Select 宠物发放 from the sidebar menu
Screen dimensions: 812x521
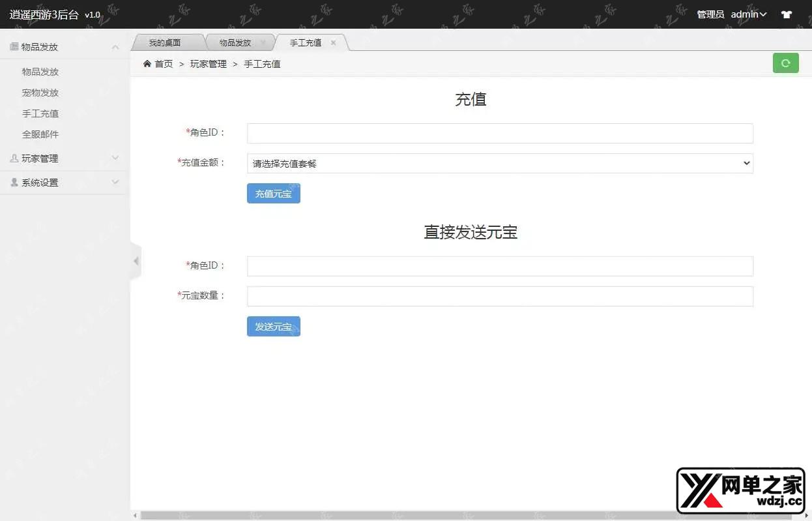tap(40, 92)
